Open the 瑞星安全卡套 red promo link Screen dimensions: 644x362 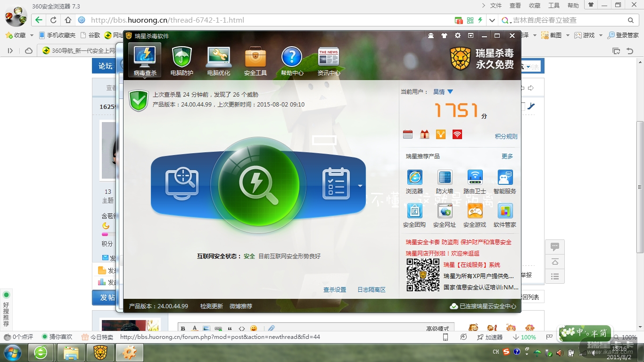coord(459,242)
